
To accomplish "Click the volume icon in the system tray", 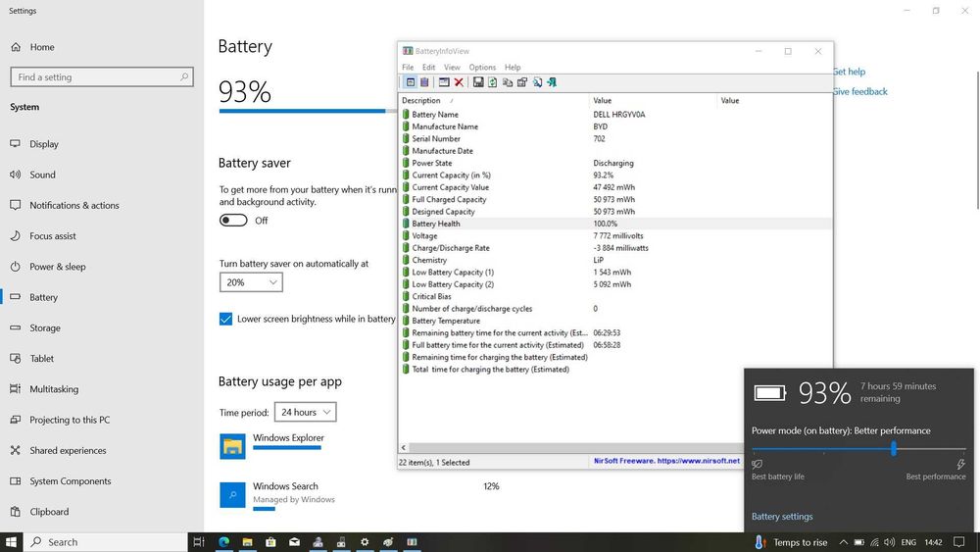I will pos(890,542).
